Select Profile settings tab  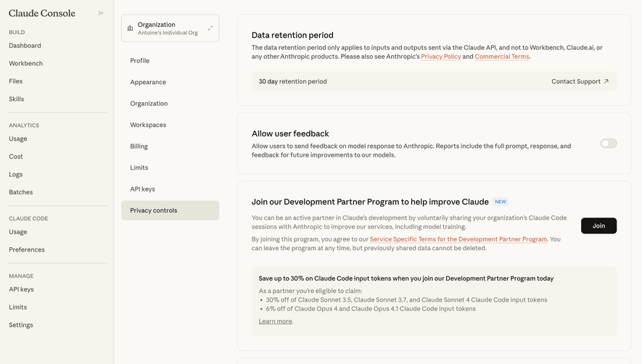170,61
